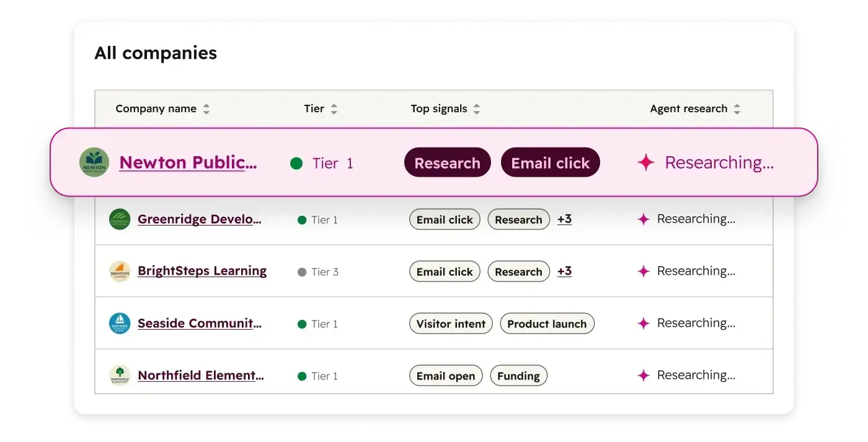The image size is (868, 442).
Task: Click the Research tag for BrightSteps
Action: 518,272
